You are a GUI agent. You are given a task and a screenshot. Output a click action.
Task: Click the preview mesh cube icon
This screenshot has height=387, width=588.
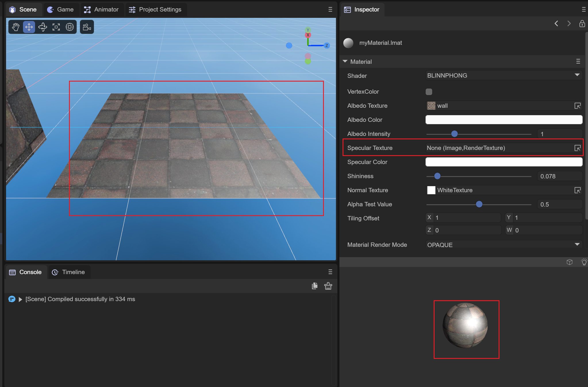pyautogui.click(x=570, y=262)
